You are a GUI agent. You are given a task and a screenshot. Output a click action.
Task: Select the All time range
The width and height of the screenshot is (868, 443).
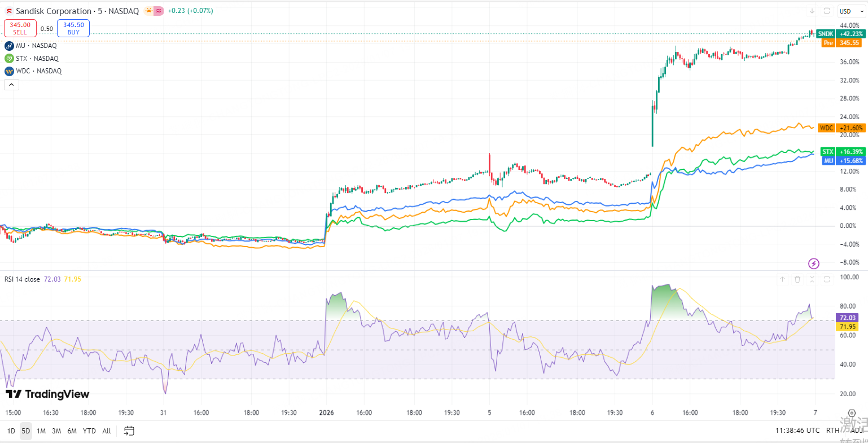[107, 431]
